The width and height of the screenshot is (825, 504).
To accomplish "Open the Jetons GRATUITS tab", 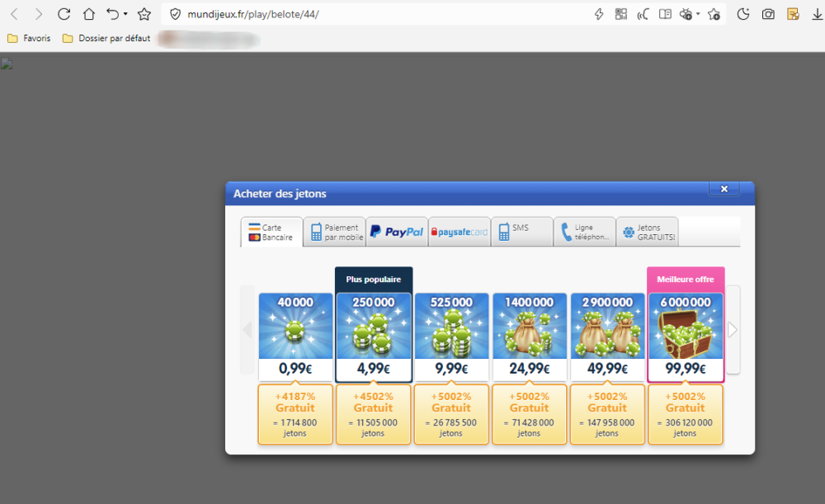I will point(648,232).
